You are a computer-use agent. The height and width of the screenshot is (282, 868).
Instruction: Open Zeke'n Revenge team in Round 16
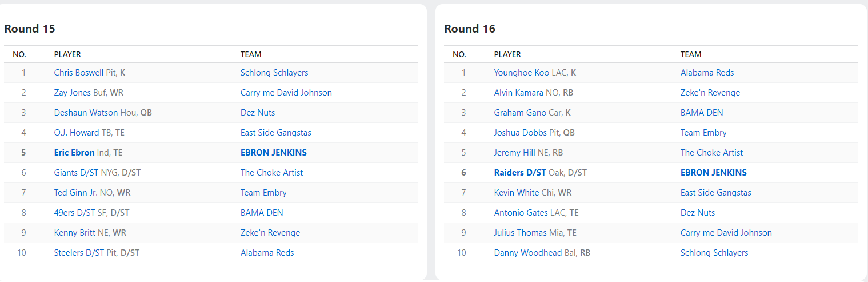pos(710,93)
